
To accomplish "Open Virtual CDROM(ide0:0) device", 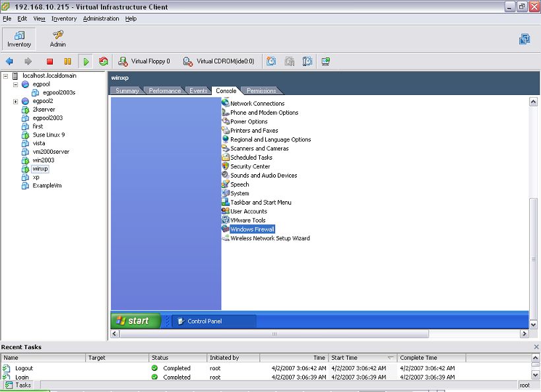I will 218,61.
